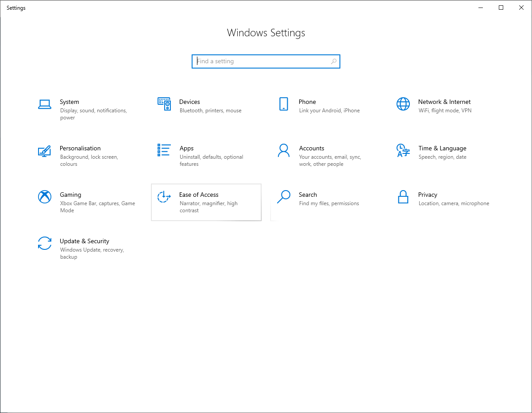
Task: Click the Devices keyboard-and-speaker icon
Action: coord(164,104)
